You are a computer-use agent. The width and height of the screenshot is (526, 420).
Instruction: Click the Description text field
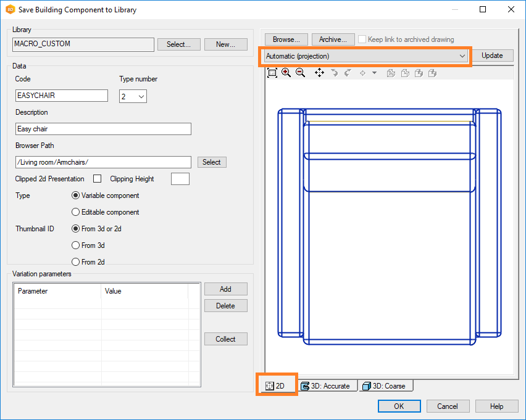[103, 129]
